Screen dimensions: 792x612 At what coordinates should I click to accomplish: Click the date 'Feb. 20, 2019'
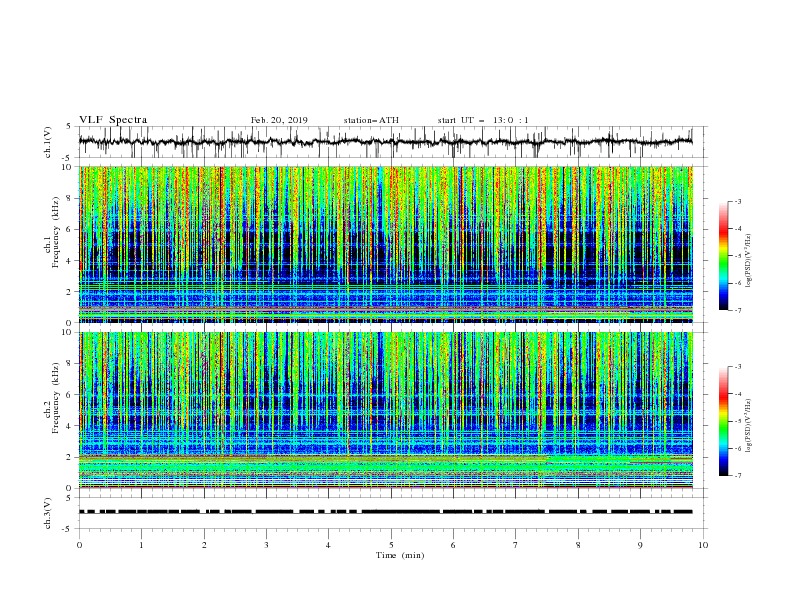[279, 120]
